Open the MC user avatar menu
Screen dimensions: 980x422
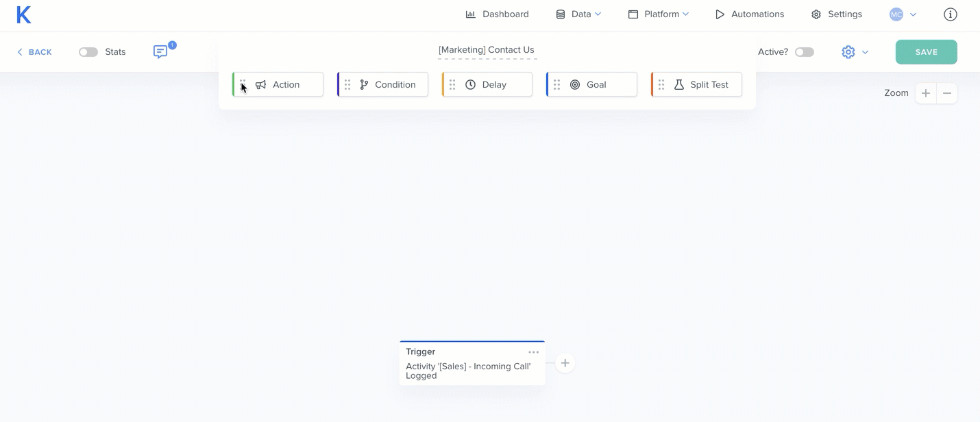pyautogui.click(x=902, y=14)
